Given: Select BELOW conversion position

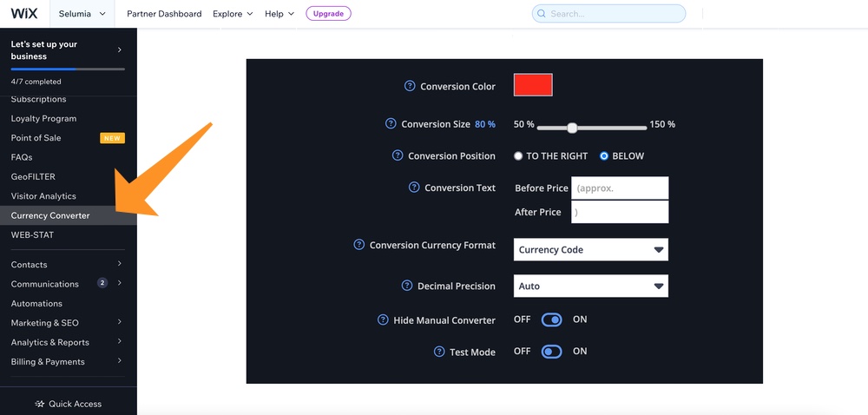Looking at the screenshot, I should point(604,156).
